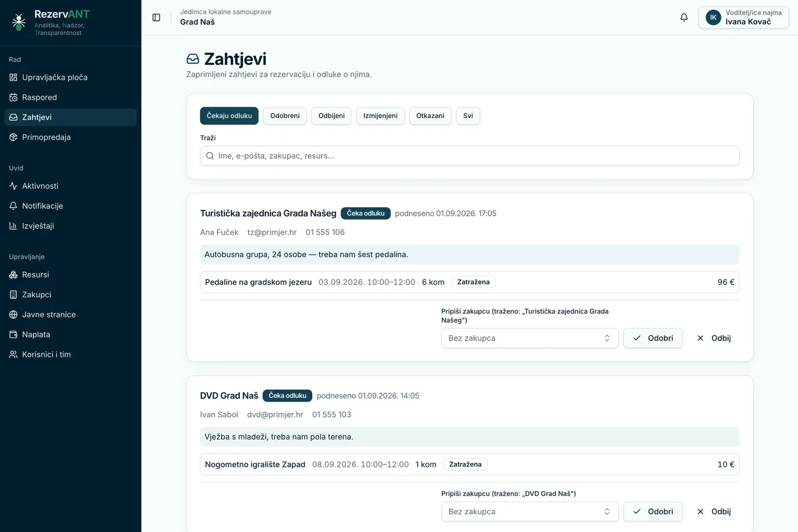The height and width of the screenshot is (532, 798).
Task: Open Izvještaji in the sidebar
Action: [x=71, y=226]
